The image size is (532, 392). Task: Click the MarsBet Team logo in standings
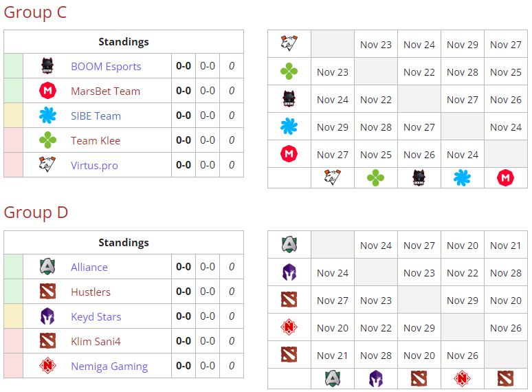47,91
